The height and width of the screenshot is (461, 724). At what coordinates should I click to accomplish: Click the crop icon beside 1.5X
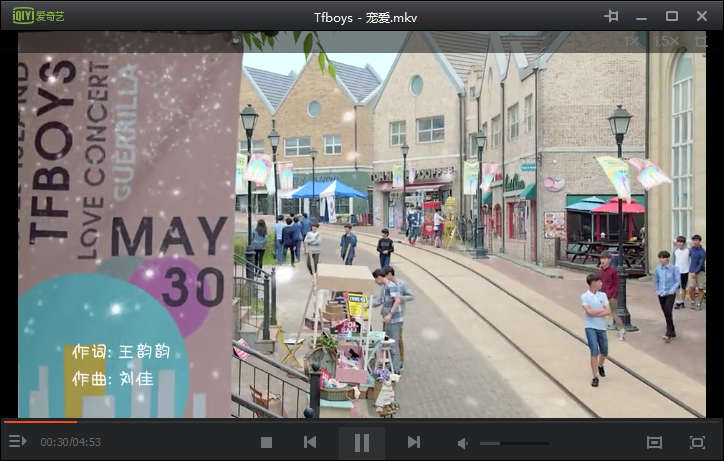701,41
